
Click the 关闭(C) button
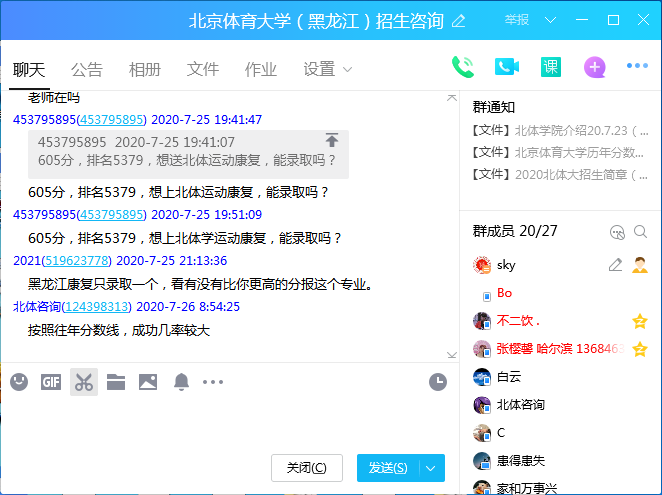point(307,468)
